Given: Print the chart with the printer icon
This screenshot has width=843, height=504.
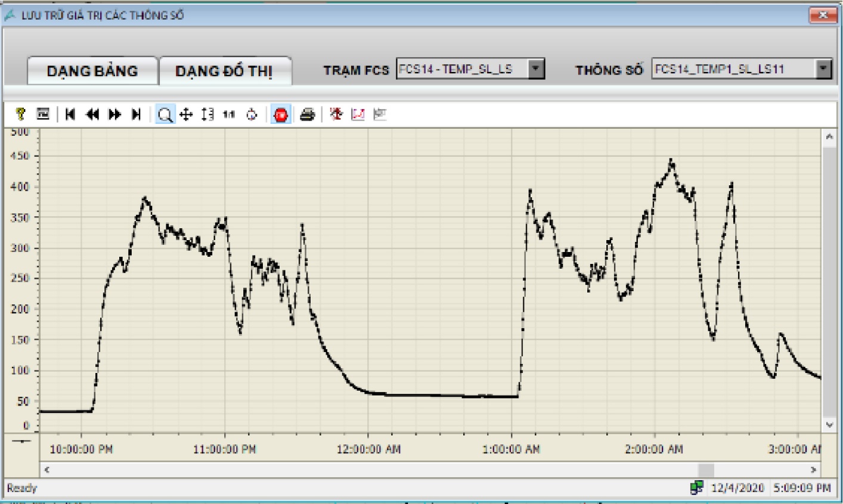Looking at the screenshot, I should [x=307, y=114].
